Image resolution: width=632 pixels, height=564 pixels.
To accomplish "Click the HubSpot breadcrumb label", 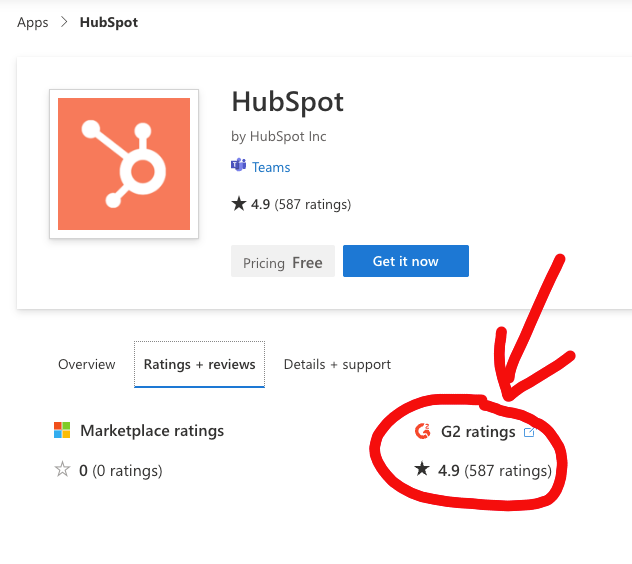I will 109,22.
